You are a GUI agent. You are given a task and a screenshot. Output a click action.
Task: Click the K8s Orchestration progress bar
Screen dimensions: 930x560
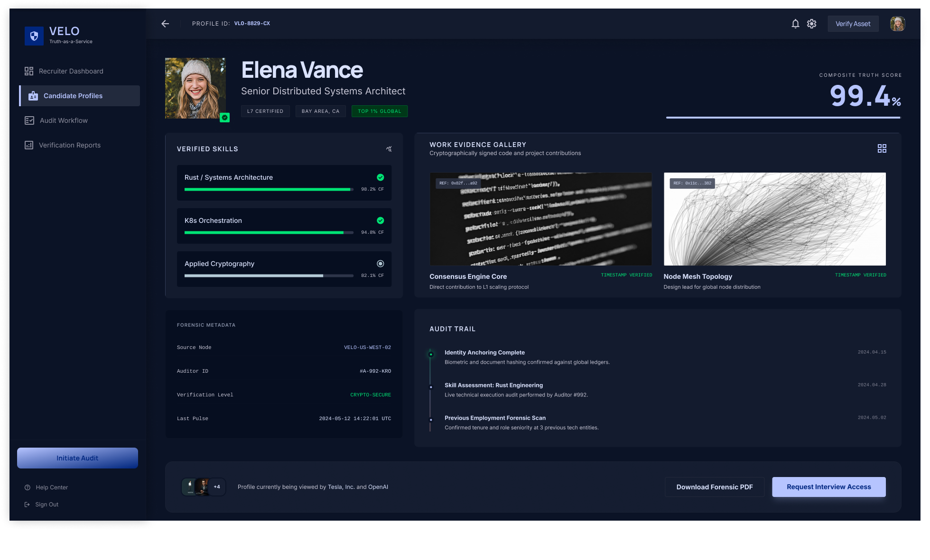pos(269,233)
